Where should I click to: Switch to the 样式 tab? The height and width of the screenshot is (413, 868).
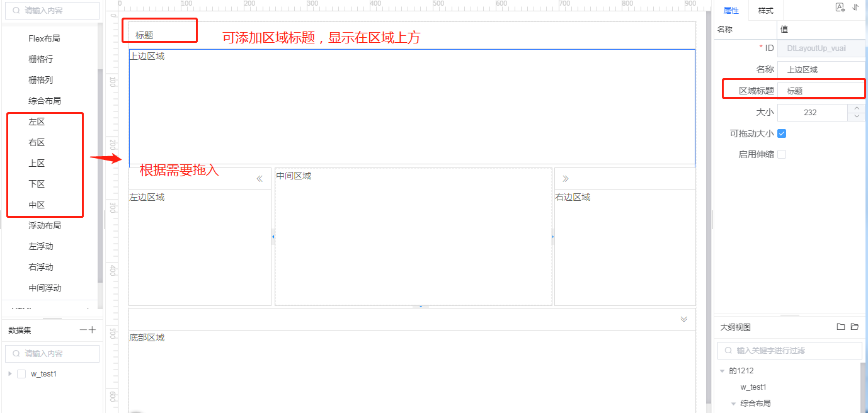tap(765, 11)
